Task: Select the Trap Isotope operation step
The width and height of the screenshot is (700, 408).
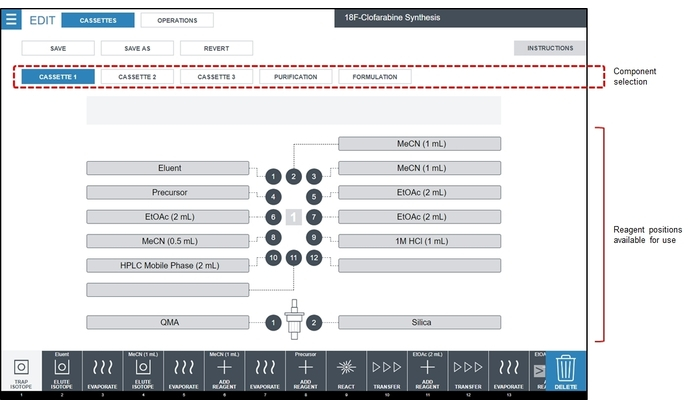Action: [20, 373]
